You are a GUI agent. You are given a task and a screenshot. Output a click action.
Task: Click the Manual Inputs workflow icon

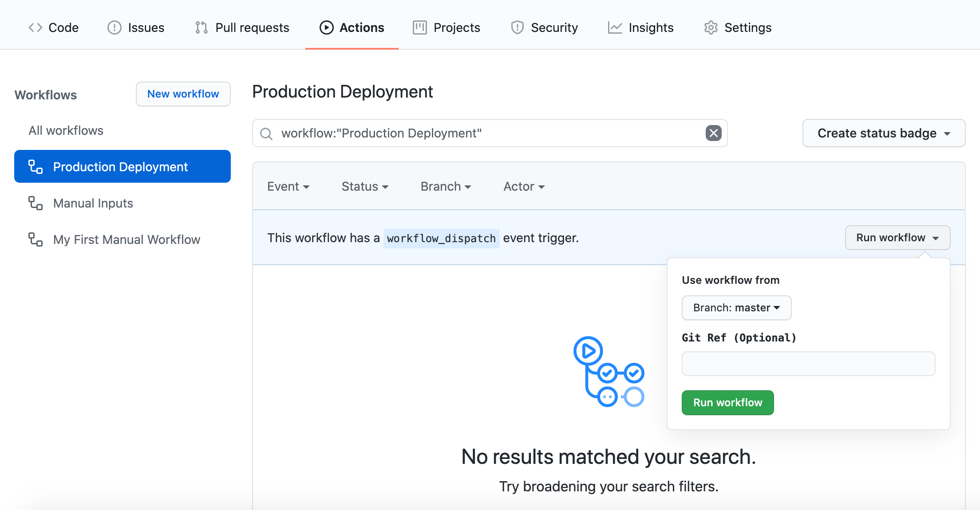pyautogui.click(x=36, y=203)
